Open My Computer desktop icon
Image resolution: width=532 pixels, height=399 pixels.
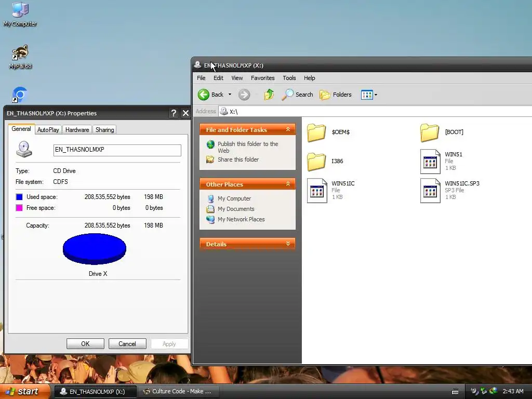20,14
